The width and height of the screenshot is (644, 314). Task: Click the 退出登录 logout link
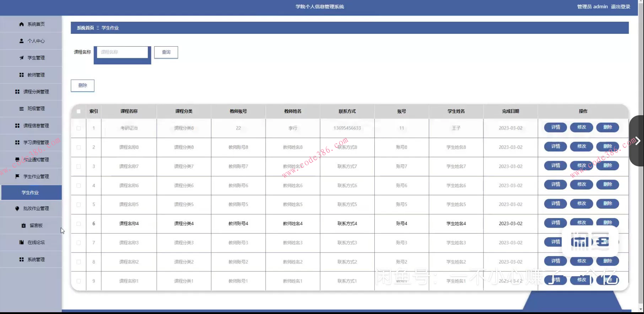tap(620, 7)
